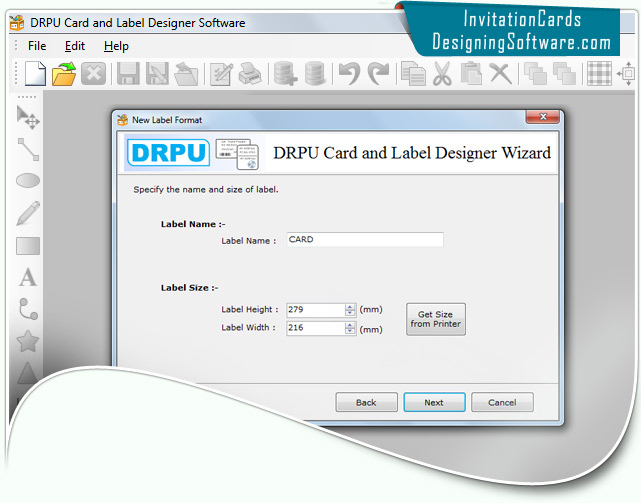Click the Label Name text field
This screenshot has width=641, height=503.
click(364, 240)
